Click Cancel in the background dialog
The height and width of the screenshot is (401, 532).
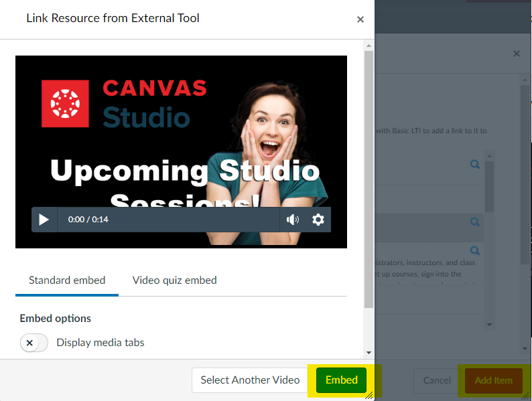click(437, 380)
